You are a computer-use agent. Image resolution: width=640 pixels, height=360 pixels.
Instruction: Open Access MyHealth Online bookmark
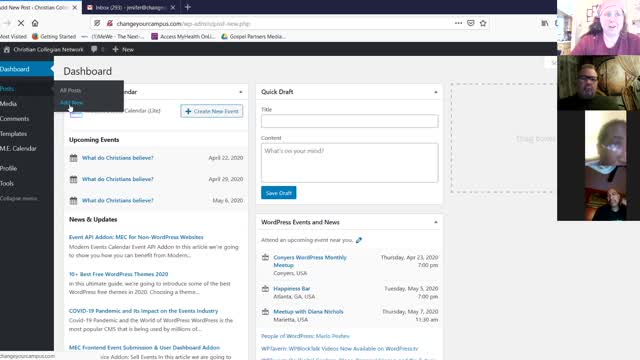coord(183,36)
